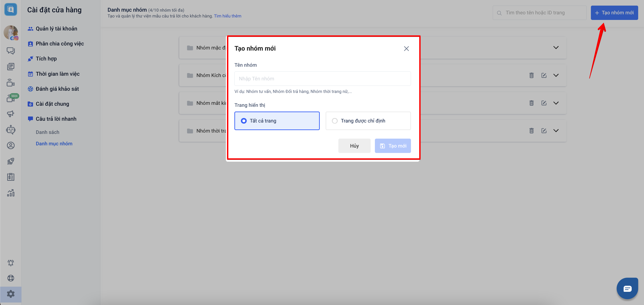Edit the Nhóm thời trang group via pencil icon
This screenshot has width=644, height=305.
click(x=543, y=131)
